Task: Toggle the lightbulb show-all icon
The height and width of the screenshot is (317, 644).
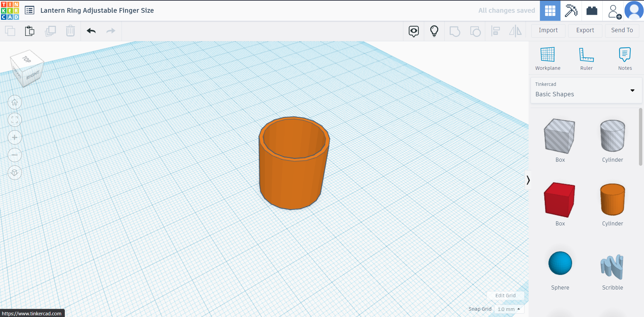Action: click(x=434, y=31)
